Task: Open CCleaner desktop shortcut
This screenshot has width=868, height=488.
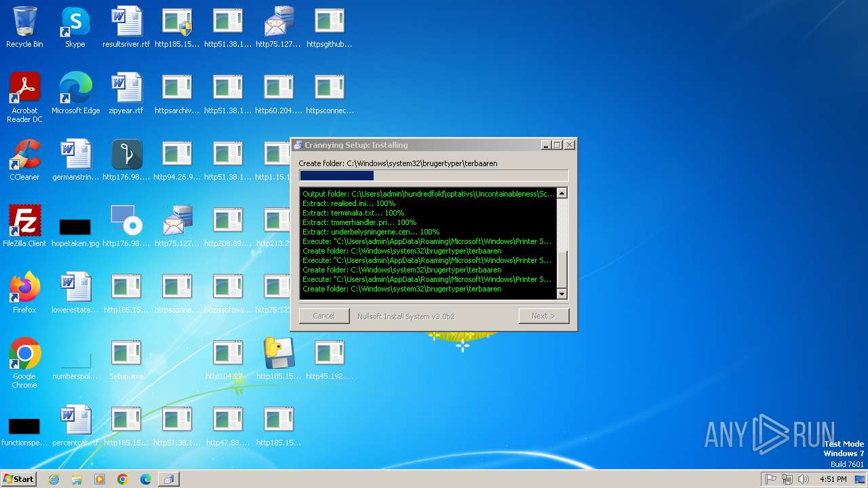Action: (24, 160)
